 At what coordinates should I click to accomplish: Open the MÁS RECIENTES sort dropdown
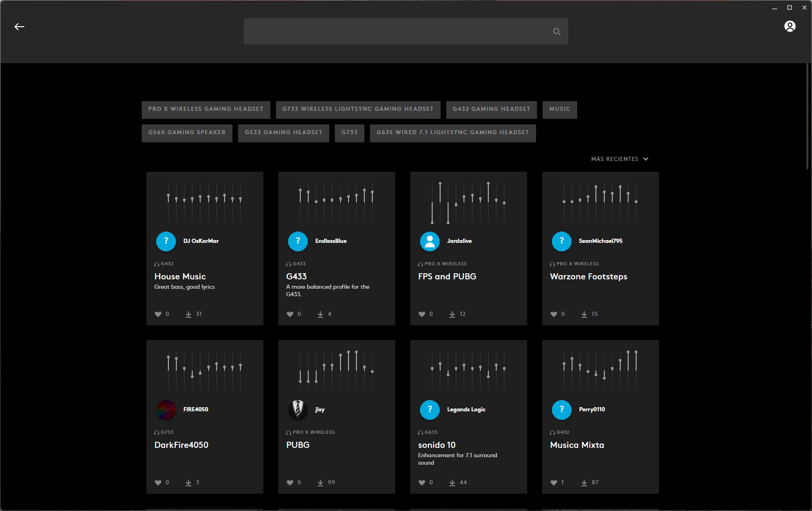[620, 159]
